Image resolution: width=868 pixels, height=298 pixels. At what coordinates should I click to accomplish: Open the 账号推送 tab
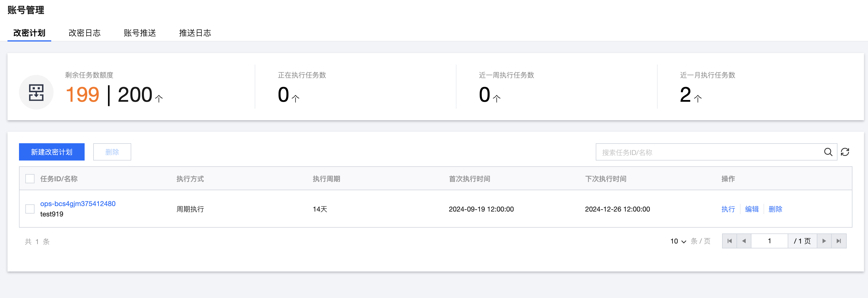pos(140,33)
